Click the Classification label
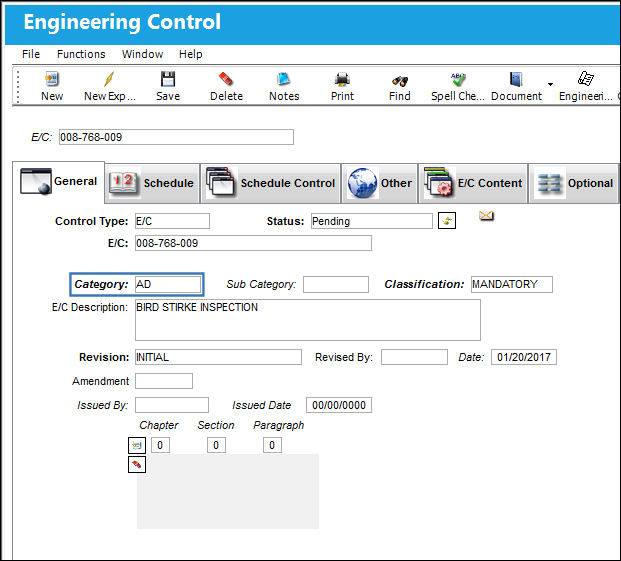The width and height of the screenshot is (621, 561). tap(424, 284)
